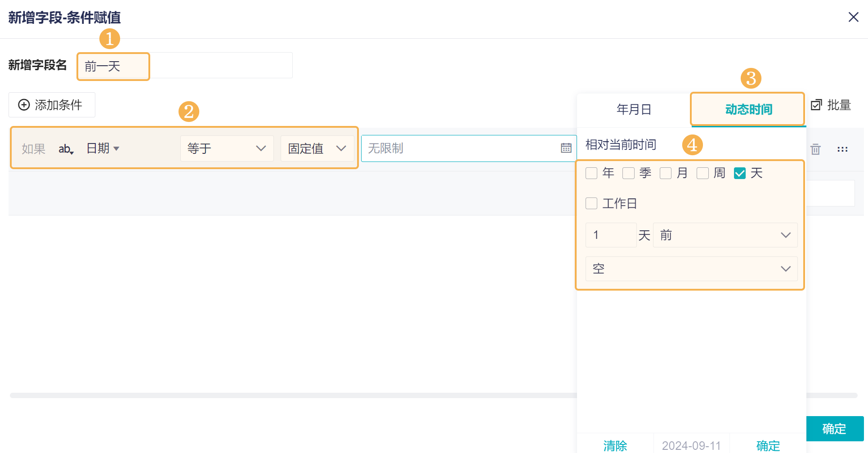868x453 pixels.
Task: Check the 年 checkbox
Action: pos(591,173)
